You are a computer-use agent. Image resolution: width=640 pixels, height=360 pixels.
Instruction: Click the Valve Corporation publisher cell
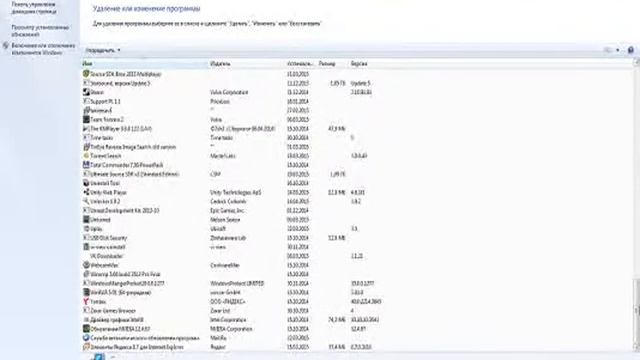229,92
